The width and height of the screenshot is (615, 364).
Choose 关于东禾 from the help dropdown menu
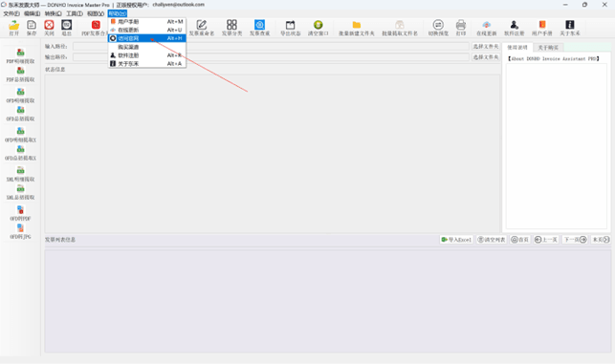point(147,63)
